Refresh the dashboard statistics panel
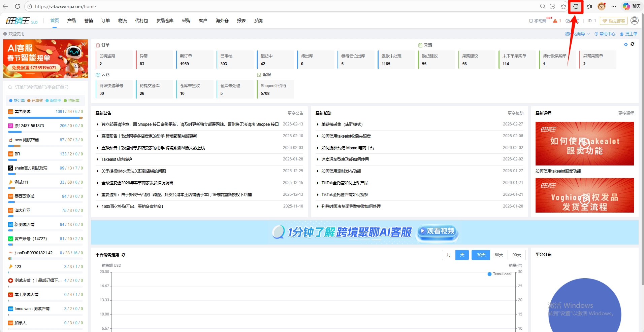Viewport: 644px width, 332px height. [x=633, y=44]
